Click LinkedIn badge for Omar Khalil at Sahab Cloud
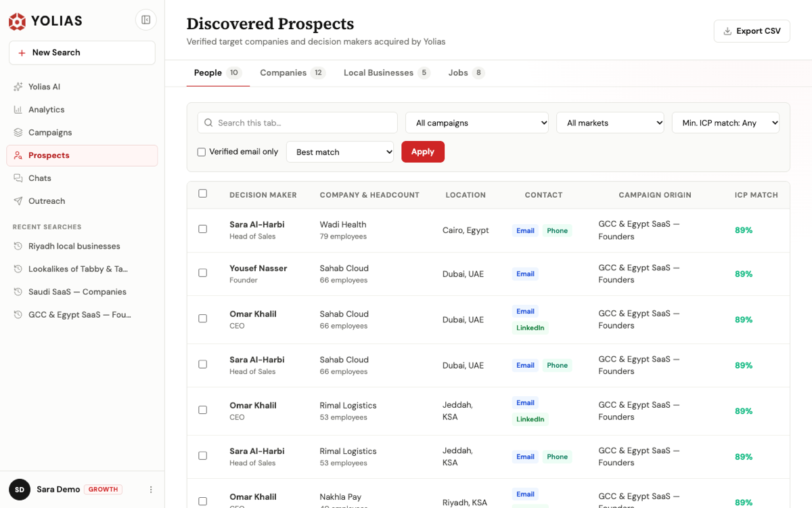The width and height of the screenshot is (812, 508). click(x=530, y=328)
